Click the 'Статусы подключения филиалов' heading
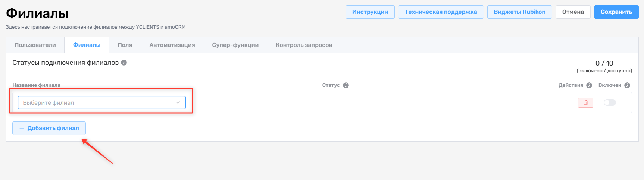 pyautogui.click(x=66, y=63)
